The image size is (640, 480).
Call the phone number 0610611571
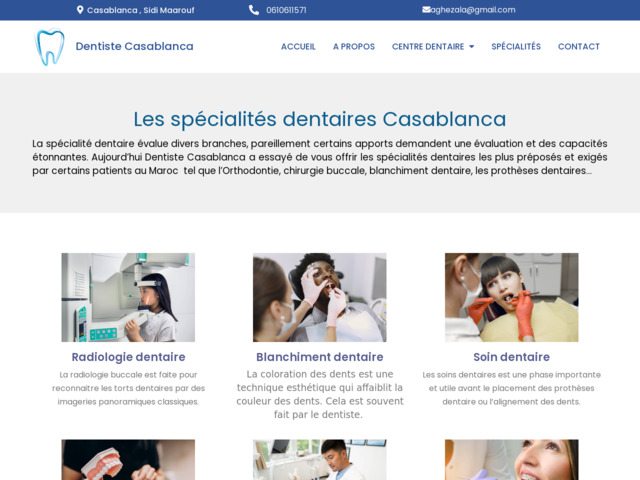[x=286, y=10]
